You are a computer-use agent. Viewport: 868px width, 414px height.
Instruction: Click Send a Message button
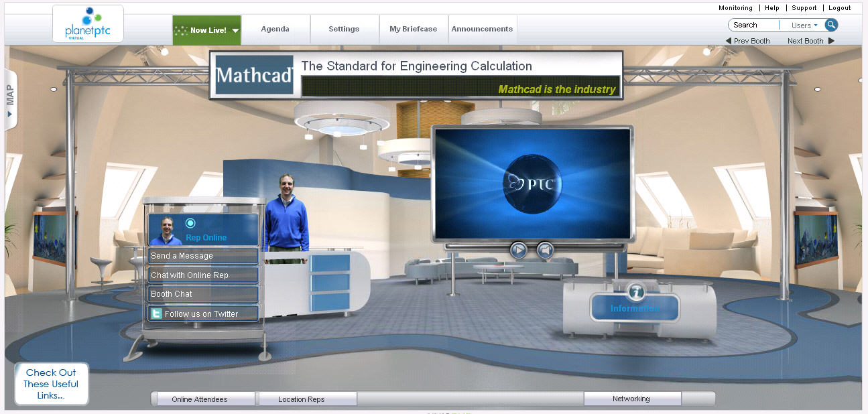pos(203,256)
